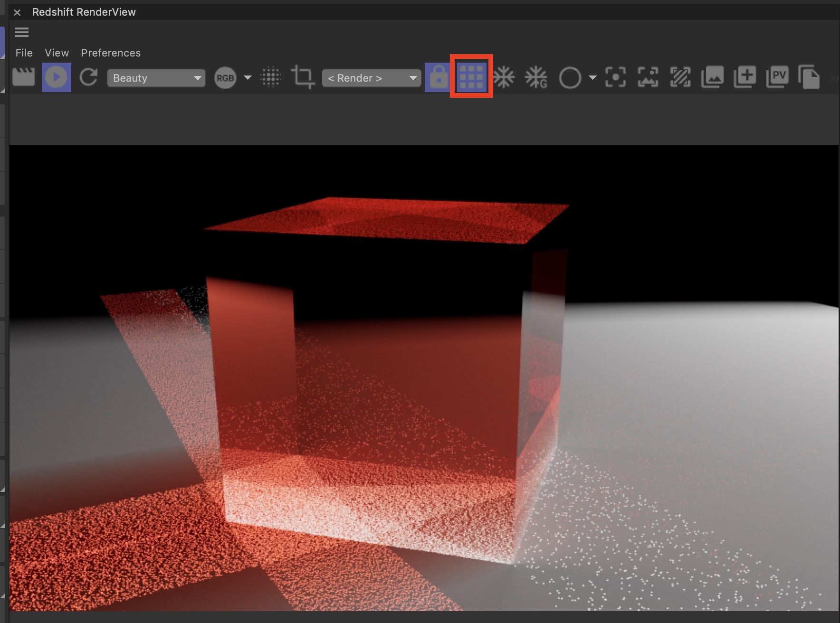Toggle the bucket rendering grid button

click(x=471, y=77)
